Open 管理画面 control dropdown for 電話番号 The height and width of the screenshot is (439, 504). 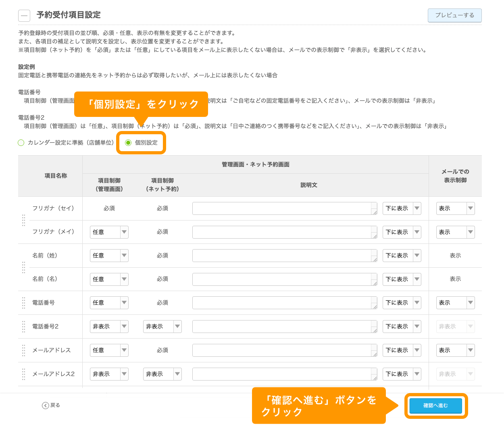pos(109,303)
